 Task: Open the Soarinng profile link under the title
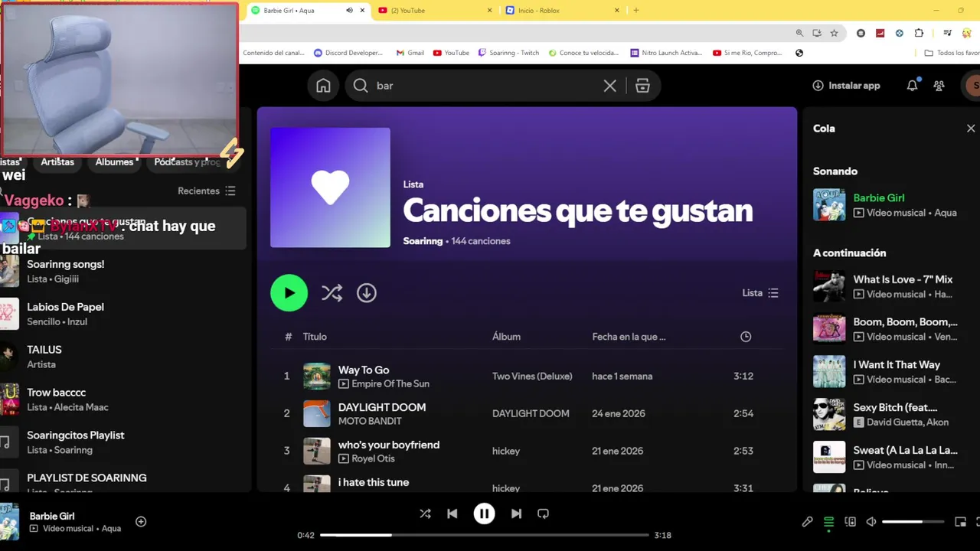click(423, 241)
